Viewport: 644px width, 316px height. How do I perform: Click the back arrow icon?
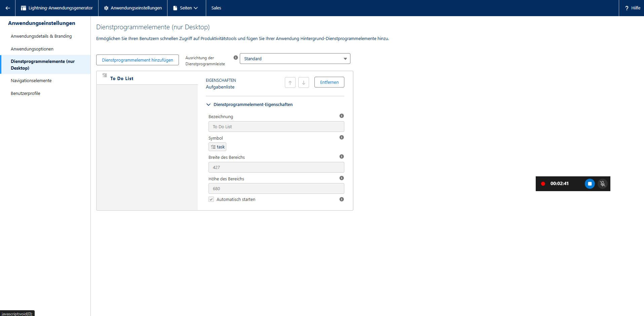click(8, 8)
